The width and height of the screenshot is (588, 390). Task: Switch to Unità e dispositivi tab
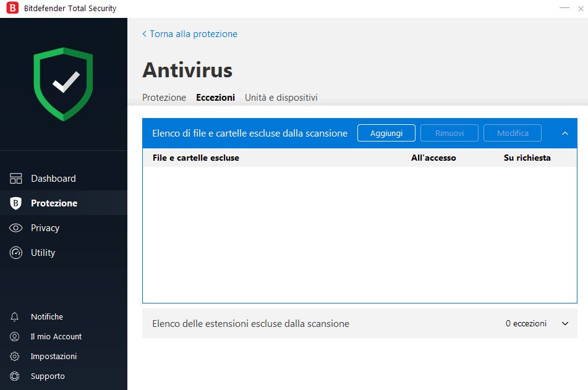[281, 98]
